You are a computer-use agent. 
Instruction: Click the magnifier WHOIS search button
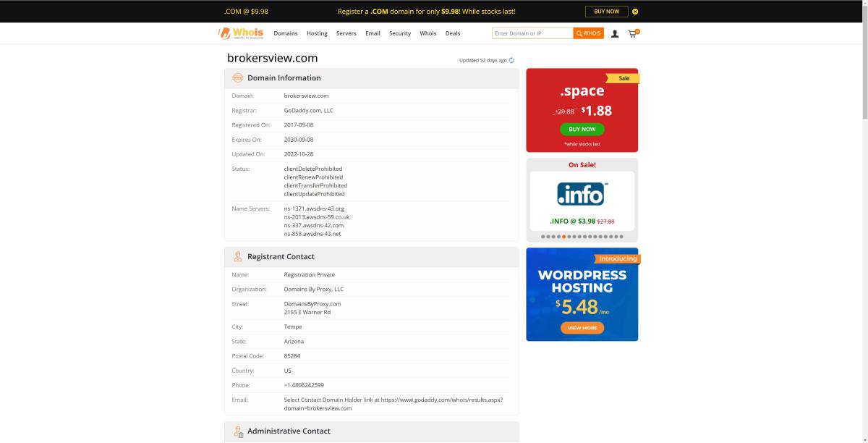(587, 33)
